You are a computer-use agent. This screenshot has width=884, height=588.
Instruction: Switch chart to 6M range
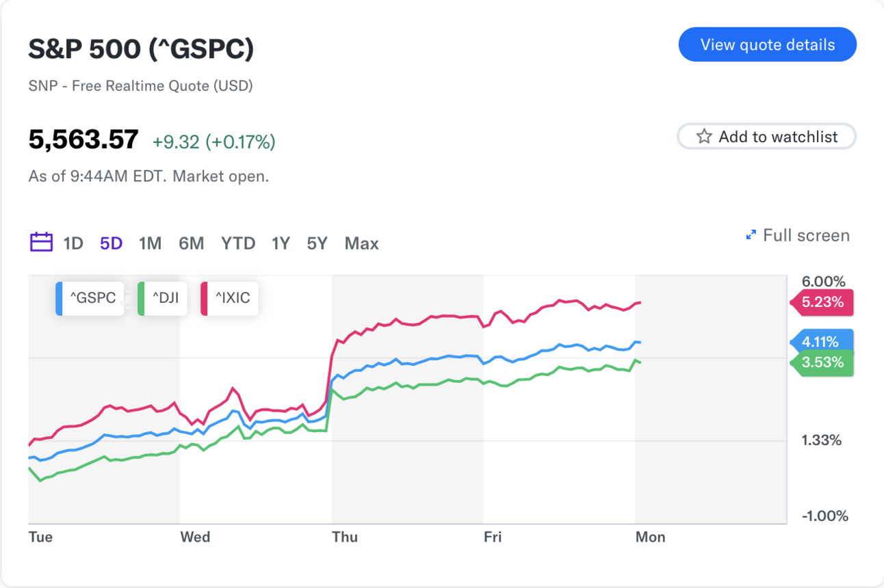pyautogui.click(x=192, y=243)
